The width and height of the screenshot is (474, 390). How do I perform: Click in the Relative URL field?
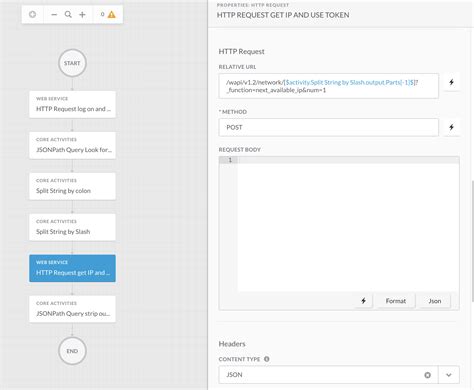click(328, 86)
